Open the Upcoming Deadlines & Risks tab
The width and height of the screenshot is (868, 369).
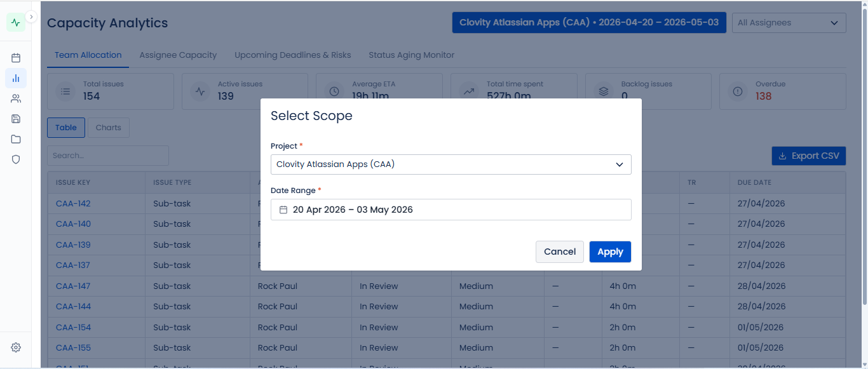point(293,55)
